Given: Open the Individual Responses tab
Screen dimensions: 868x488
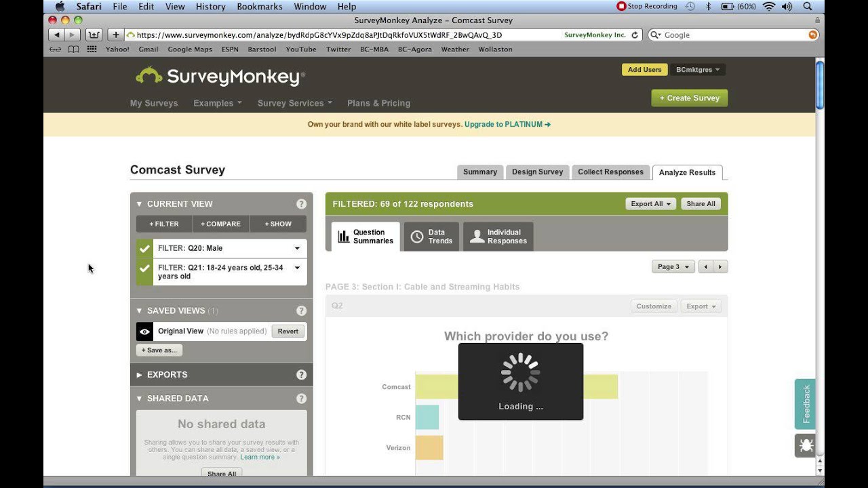Looking at the screenshot, I should 498,237.
